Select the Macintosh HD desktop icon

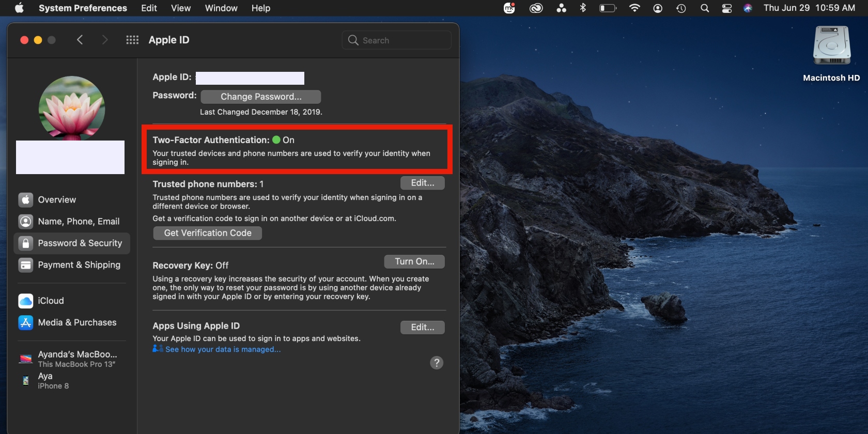(x=831, y=54)
